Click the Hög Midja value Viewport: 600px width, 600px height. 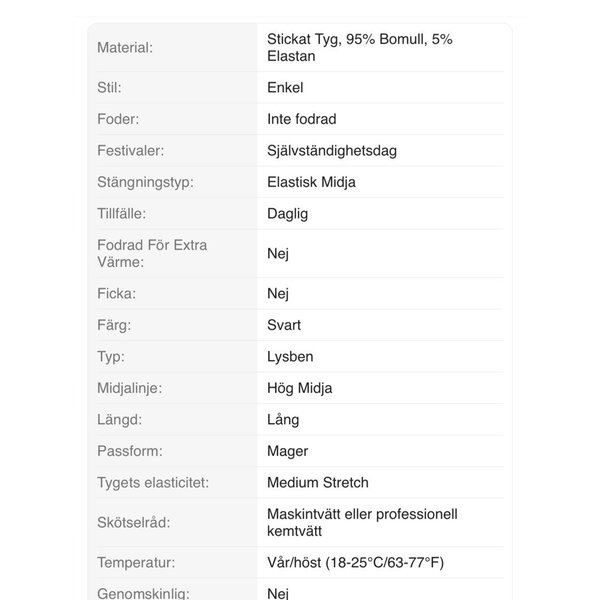point(299,388)
